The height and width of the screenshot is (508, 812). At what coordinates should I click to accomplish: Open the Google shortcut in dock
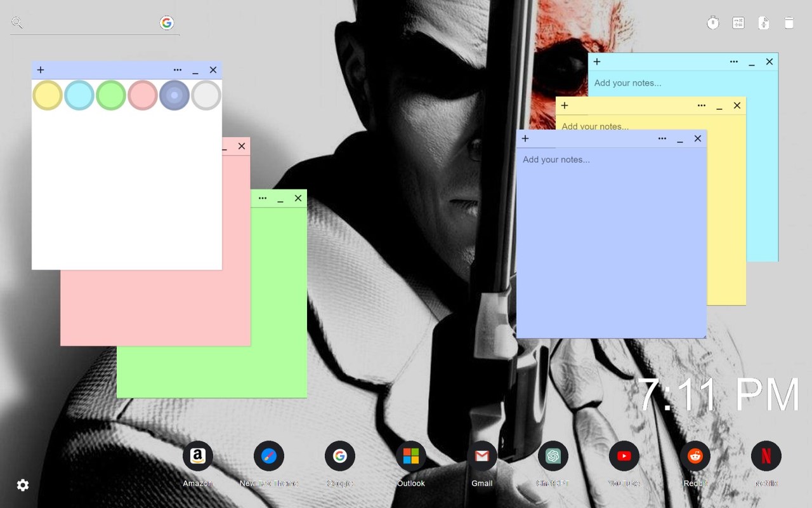(x=340, y=456)
